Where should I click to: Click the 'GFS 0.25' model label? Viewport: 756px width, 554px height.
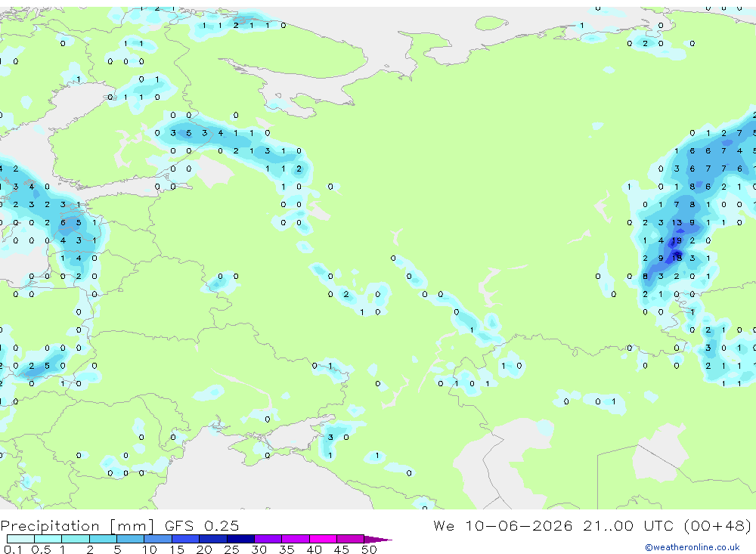pyautogui.click(x=202, y=525)
